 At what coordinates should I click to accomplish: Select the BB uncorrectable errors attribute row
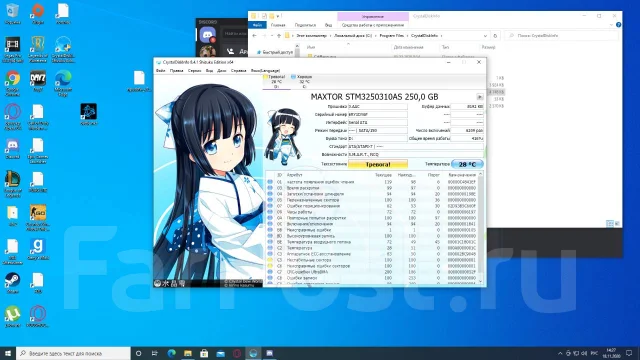click(x=371, y=230)
